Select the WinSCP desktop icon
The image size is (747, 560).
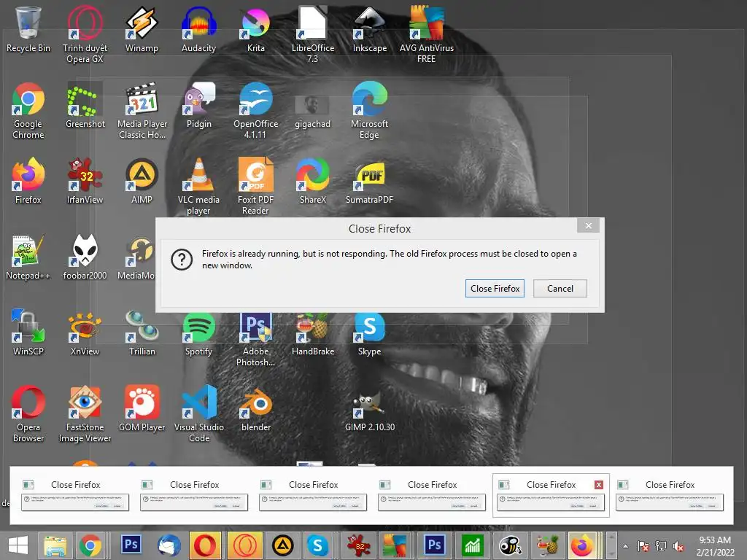pos(28,332)
